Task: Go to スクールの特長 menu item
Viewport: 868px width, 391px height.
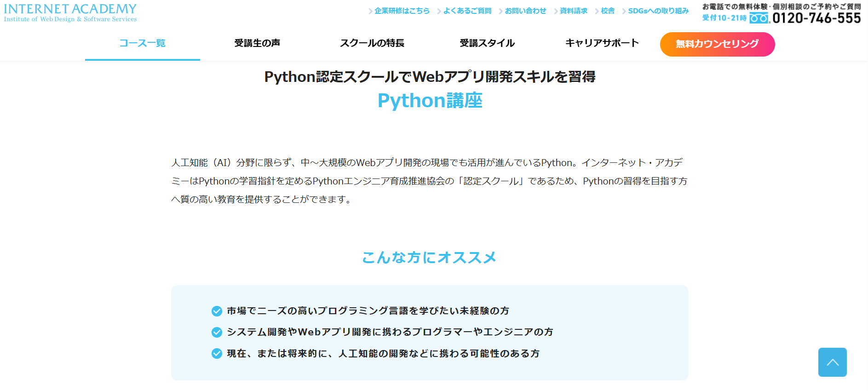Action: coord(372,43)
